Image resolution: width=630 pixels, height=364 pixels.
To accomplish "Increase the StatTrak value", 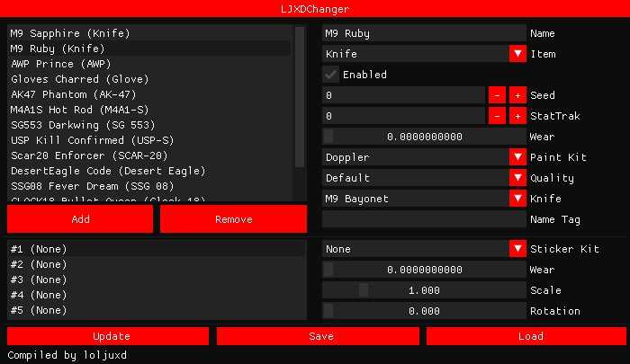I will point(517,116).
